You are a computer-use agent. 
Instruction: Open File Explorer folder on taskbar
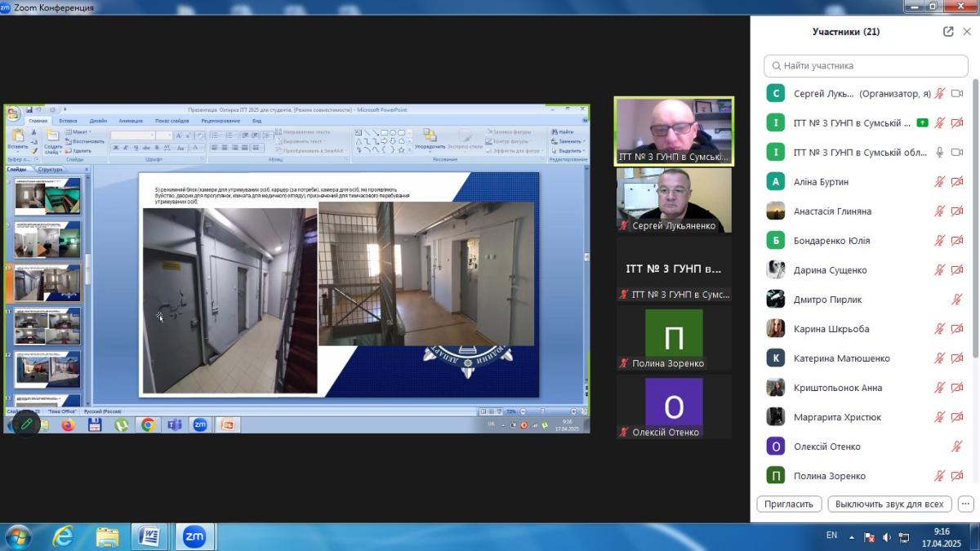(x=107, y=536)
